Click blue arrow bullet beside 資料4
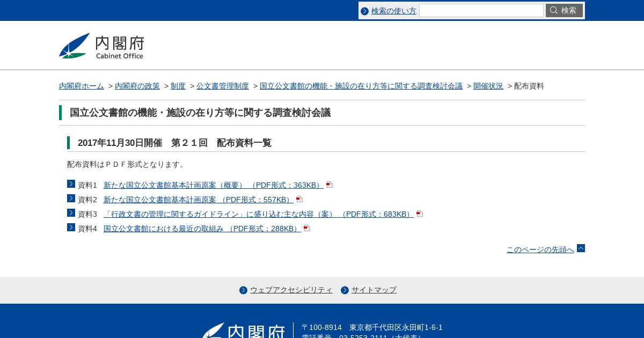 [71, 227]
